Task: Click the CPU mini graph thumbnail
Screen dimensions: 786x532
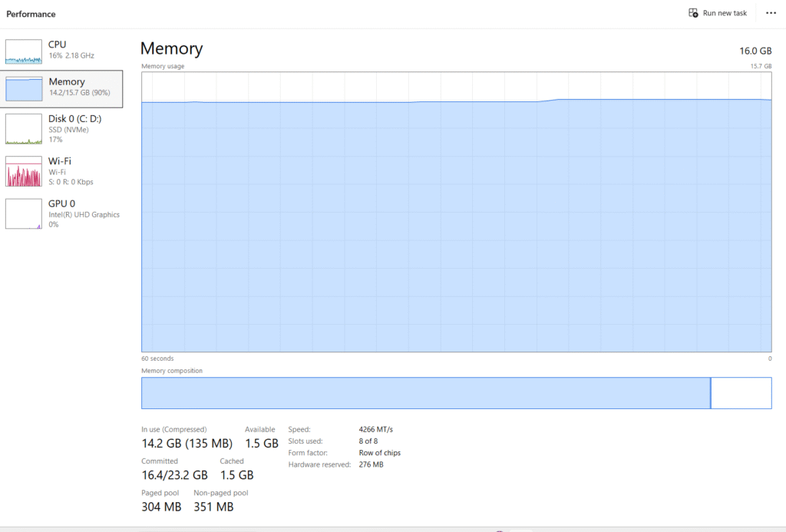Action: [23, 50]
